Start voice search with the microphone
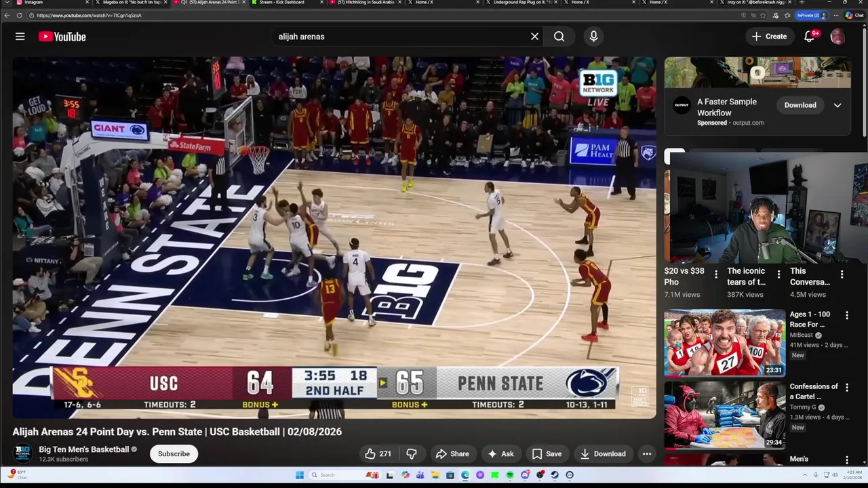 pyautogui.click(x=593, y=37)
